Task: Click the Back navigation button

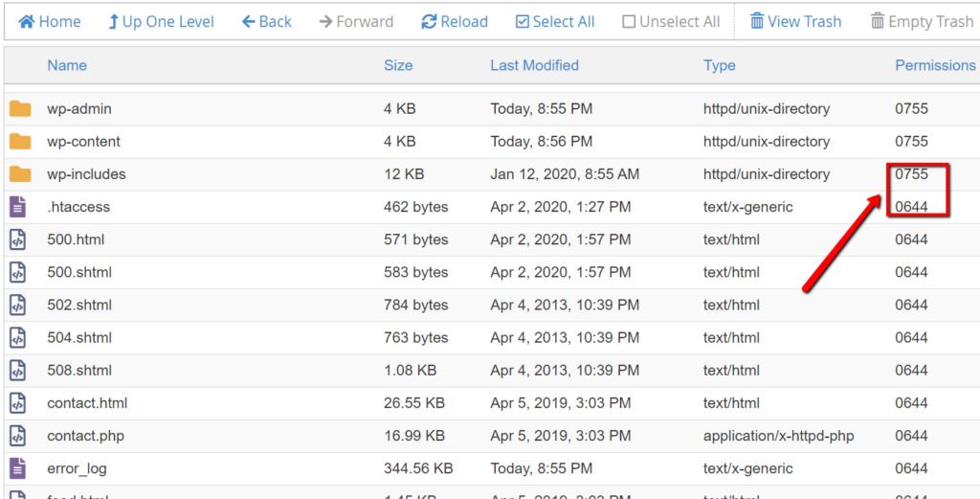Action: point(267,22)
